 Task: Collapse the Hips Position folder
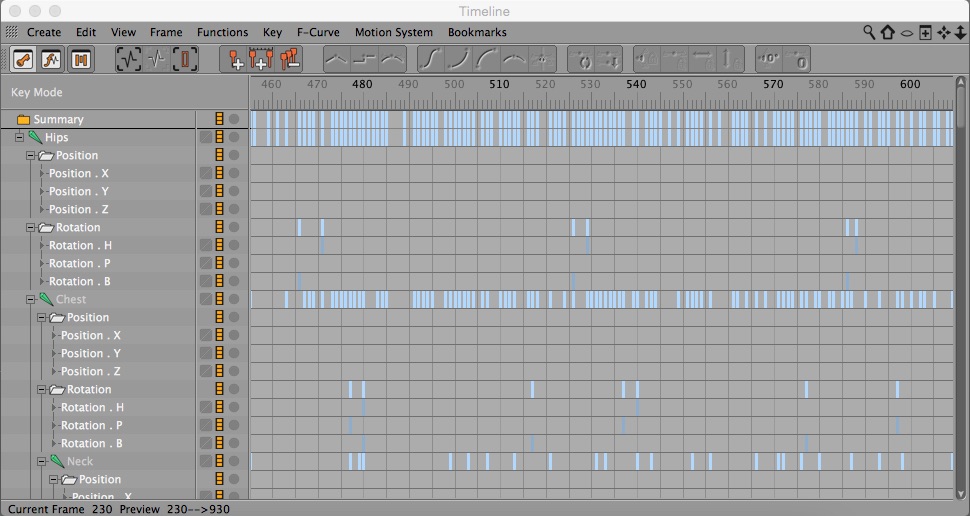[x=30, y=155]
